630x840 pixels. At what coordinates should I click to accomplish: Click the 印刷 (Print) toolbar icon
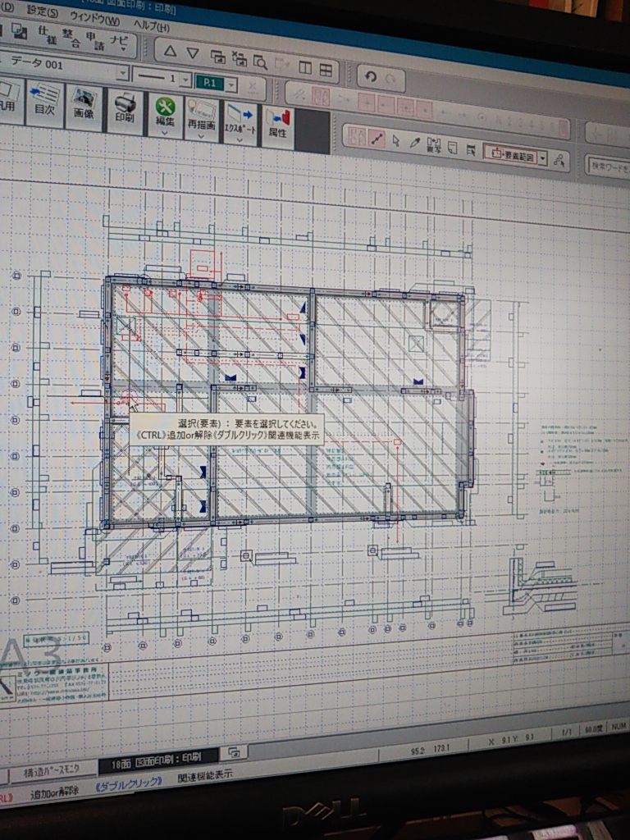pyautogui.click(x=125, y=108)
